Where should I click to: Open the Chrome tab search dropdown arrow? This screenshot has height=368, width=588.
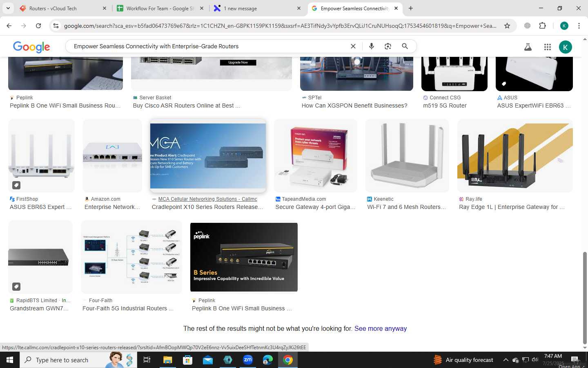[8, 8]
